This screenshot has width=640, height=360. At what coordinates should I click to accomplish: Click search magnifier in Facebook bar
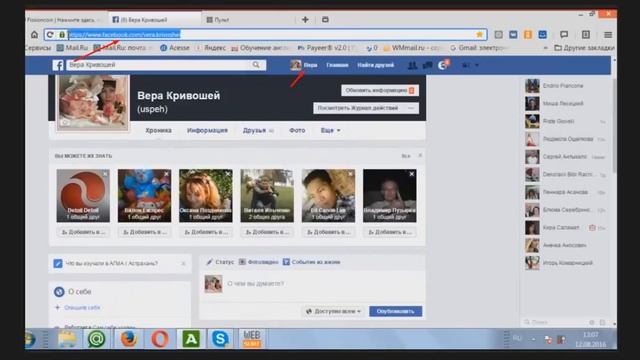256,65
